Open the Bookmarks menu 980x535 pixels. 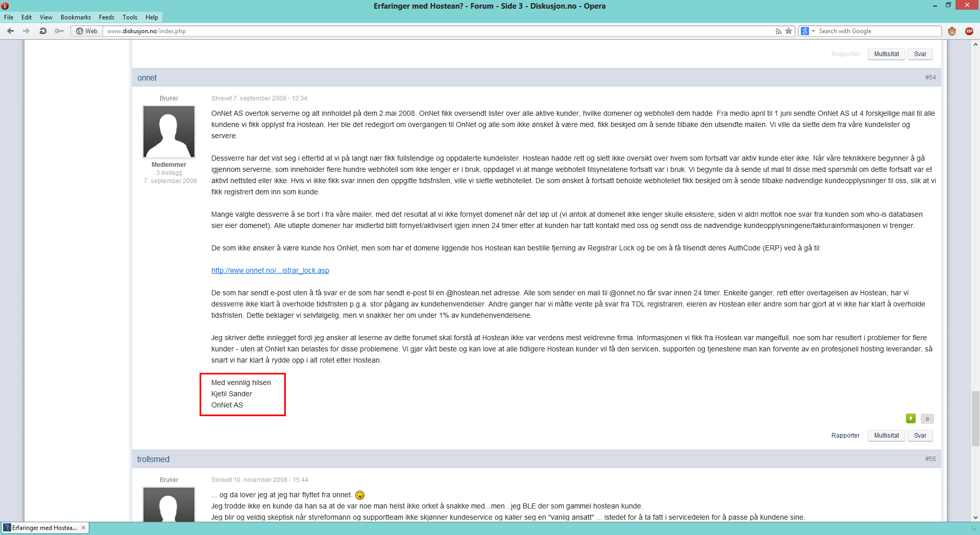point(76,17)
